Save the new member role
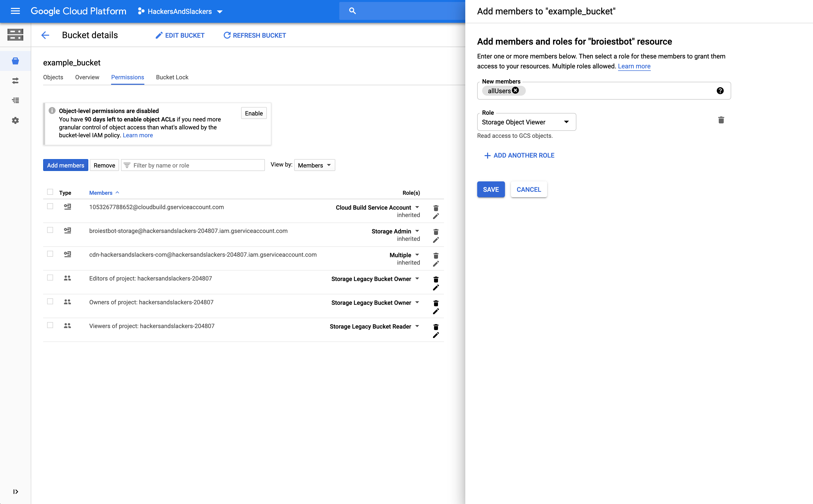The width and height of the screenshot is (813, 504). [x=491, y=189]
